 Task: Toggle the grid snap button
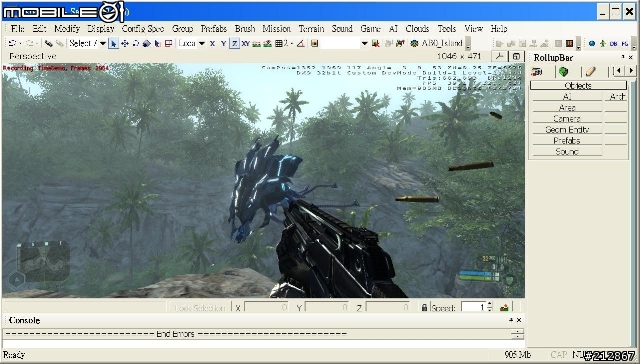click(279, 44)
